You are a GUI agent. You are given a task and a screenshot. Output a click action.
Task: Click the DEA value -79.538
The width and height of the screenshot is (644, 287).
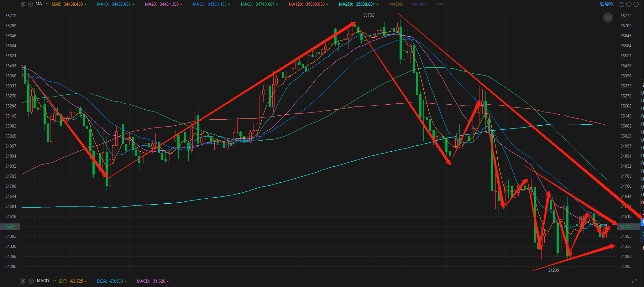[x=116, y=281]
